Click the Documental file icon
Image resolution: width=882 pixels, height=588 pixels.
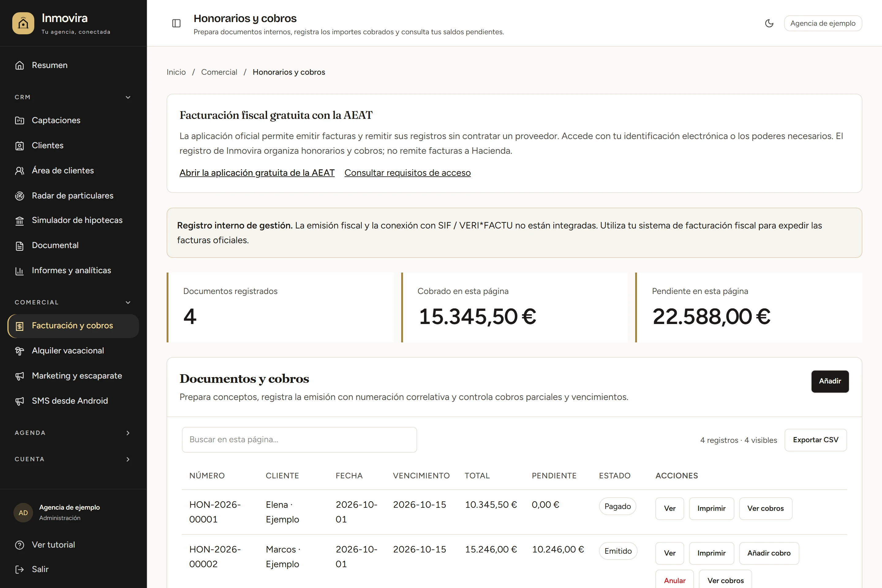tap(20, 246)
